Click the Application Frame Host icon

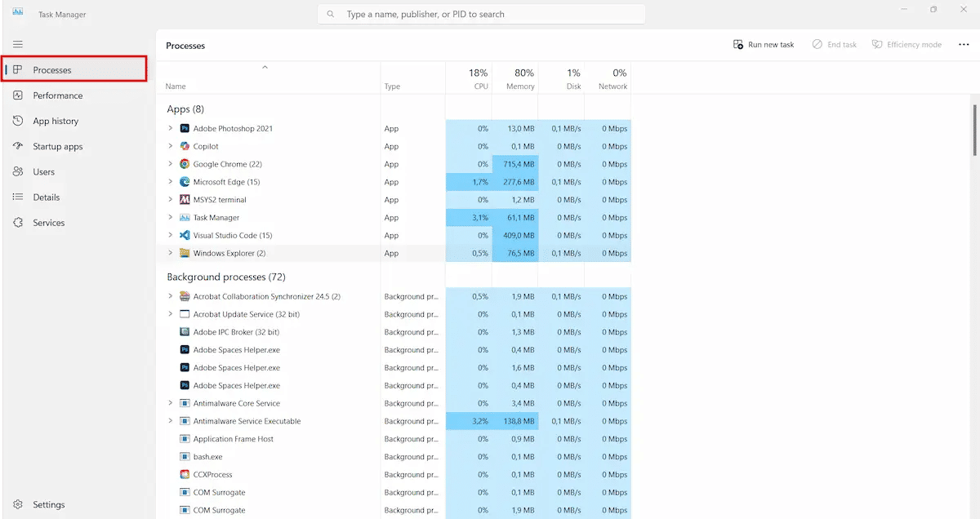(185, 439)
